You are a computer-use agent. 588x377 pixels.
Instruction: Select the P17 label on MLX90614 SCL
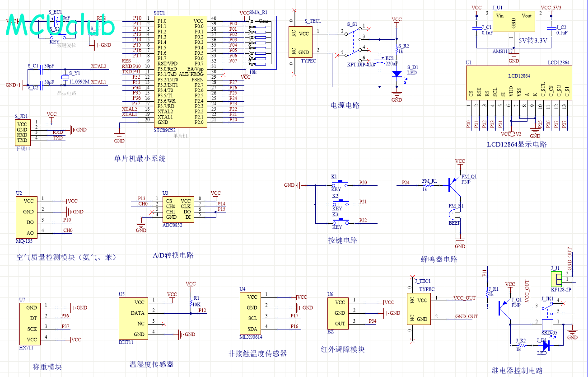pyautogui.click(x=294, y=316)
